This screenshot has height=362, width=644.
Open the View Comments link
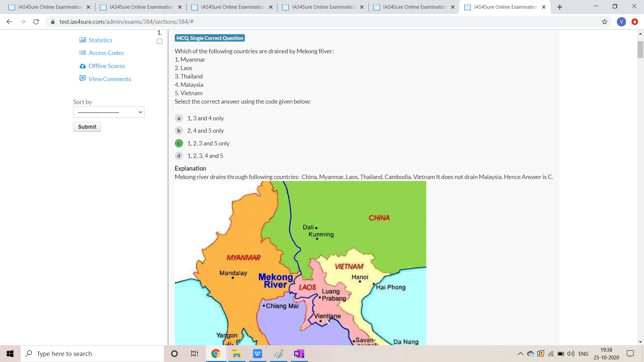[x=110, y=79]
